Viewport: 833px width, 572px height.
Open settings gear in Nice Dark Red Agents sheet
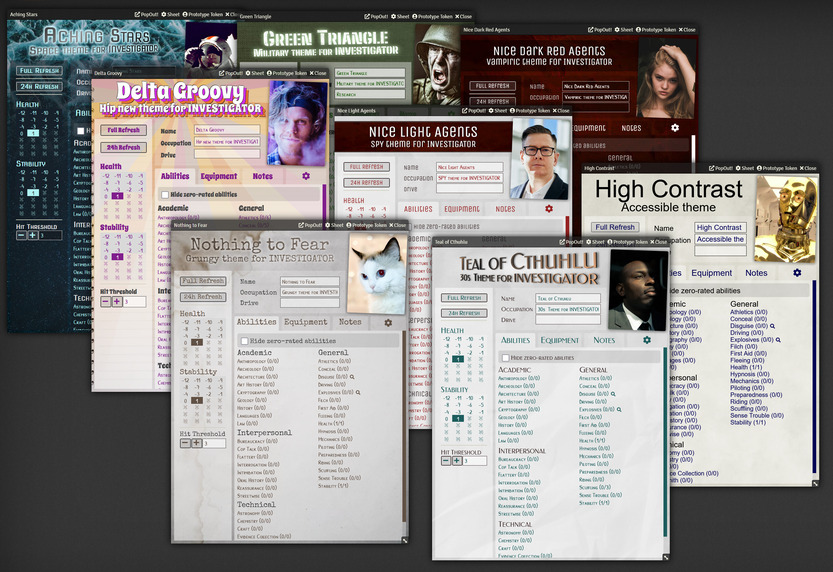(x=675, y=128)
